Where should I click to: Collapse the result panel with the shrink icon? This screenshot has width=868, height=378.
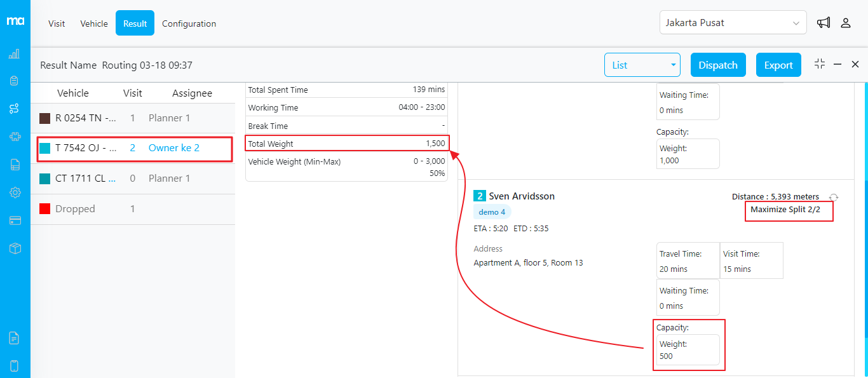pos(820,64)
